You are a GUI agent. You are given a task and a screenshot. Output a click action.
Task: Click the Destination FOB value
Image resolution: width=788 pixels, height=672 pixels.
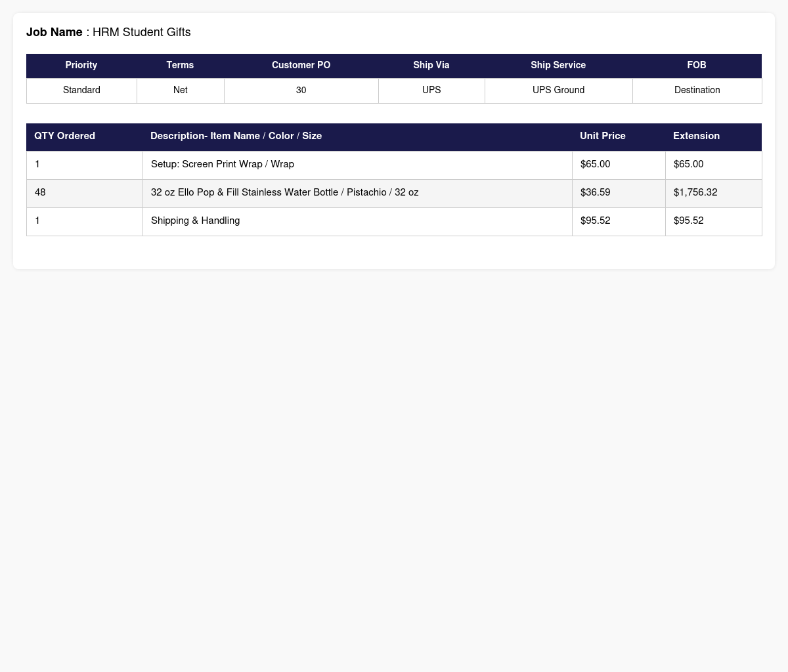(x=697, y=91)
